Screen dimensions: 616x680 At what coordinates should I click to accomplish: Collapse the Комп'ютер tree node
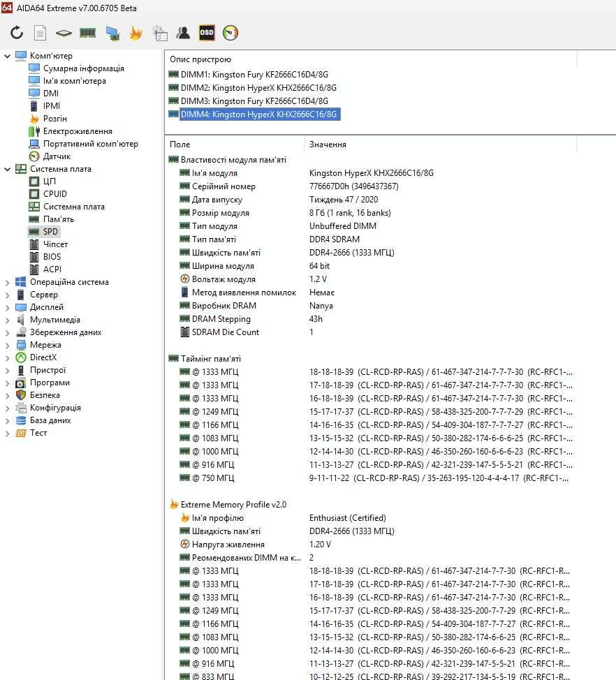click(x=7, y=56)
